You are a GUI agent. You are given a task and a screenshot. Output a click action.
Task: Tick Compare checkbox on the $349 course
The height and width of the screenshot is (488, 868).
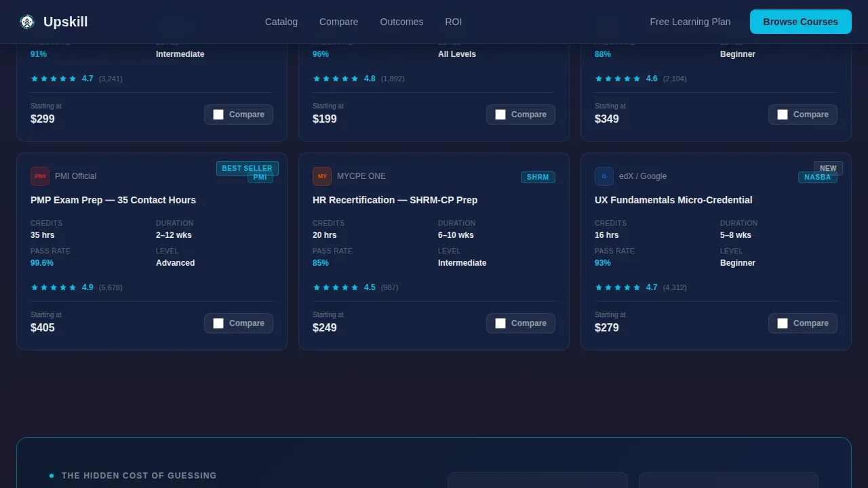783,115
